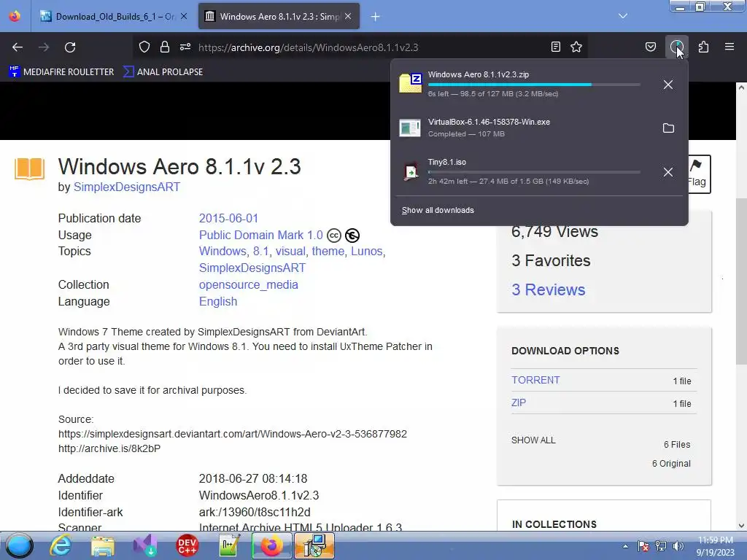The height and width of the screenshot is (560, 747).
Task: Close the Windows Aero 8.1.1v 2.3 tab
Action: [348, 16]
